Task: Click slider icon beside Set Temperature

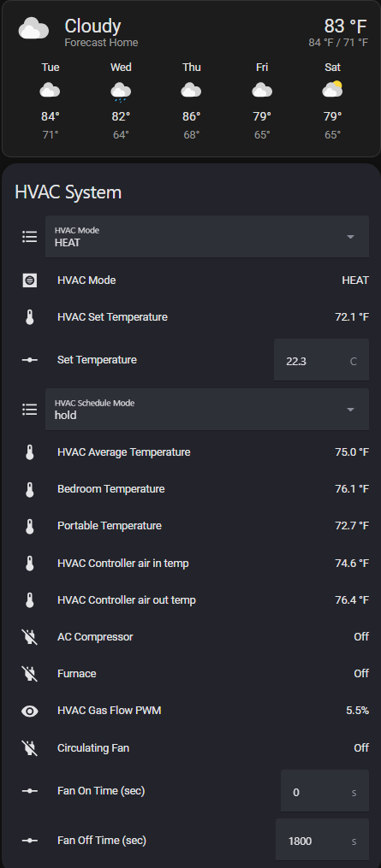Action: pyautogui.click(x=29, y=360)
